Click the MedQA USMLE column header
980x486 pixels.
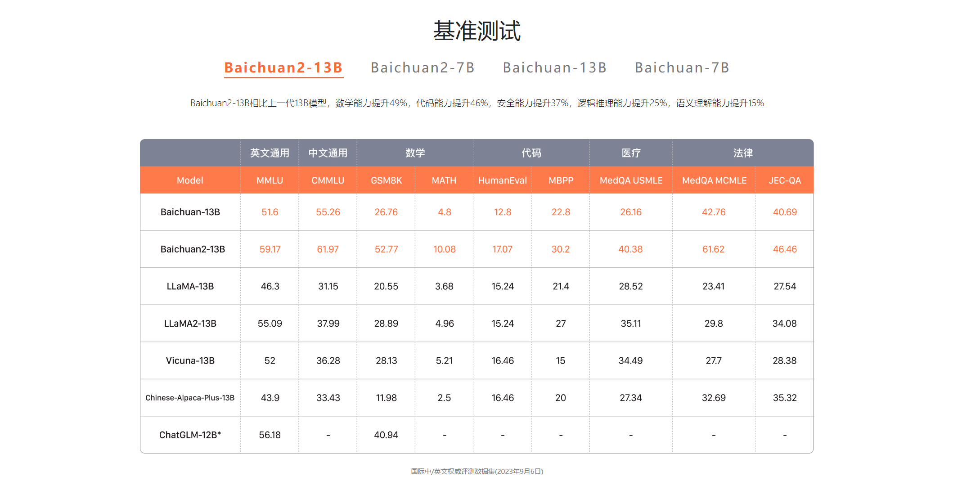(631, 180)
